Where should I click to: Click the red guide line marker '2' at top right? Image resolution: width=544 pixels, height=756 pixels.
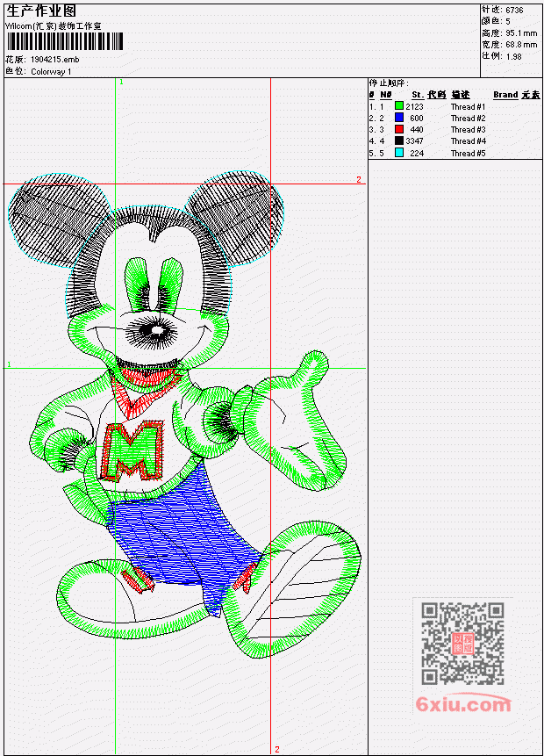tap(359, 179)
